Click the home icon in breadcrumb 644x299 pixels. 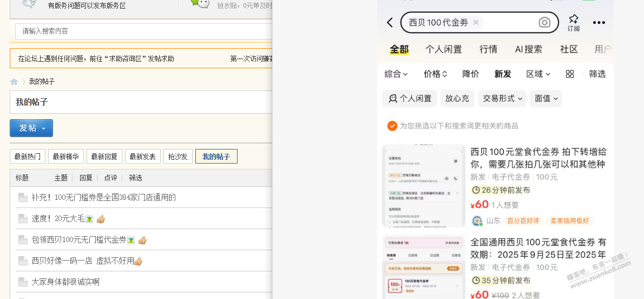click(x=14, y=81)
